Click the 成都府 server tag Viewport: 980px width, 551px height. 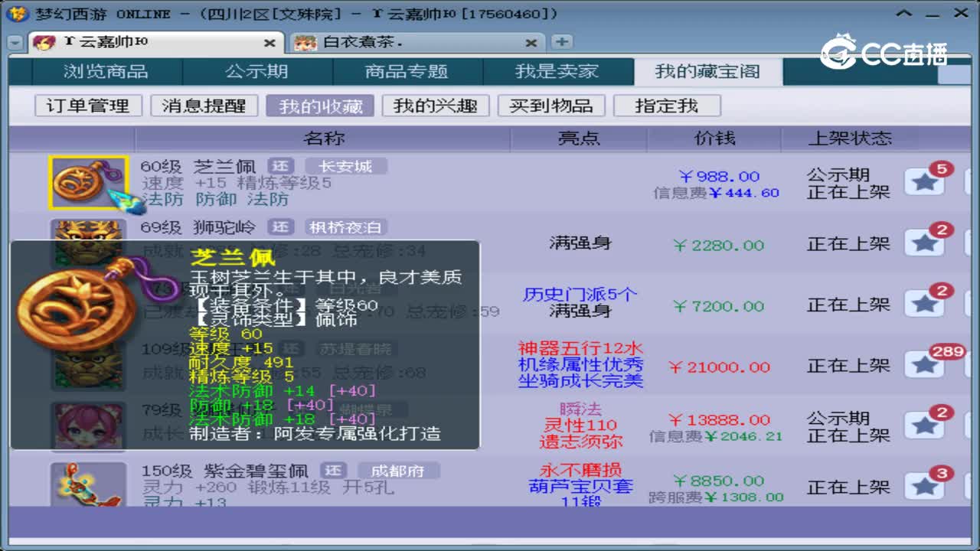tap(397, 471)
